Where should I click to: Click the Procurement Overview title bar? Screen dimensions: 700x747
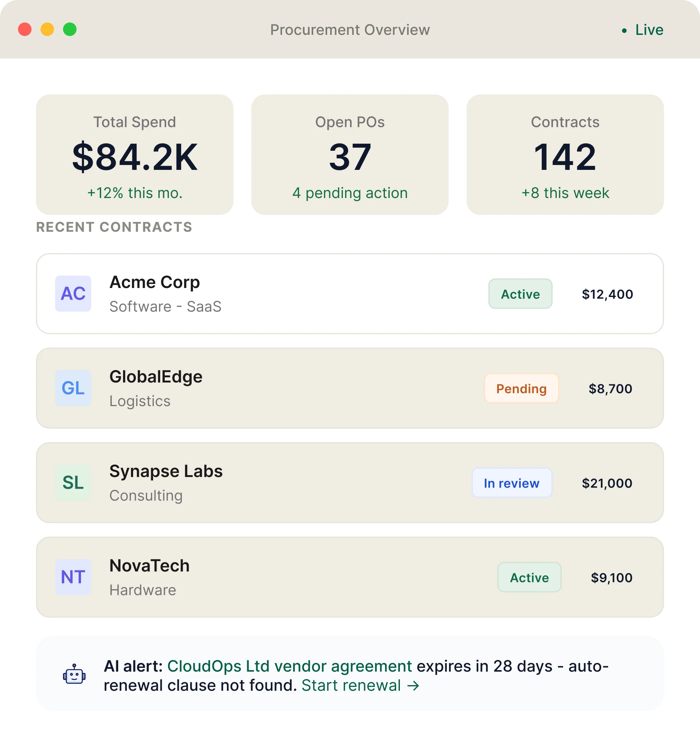click(x=349, y=30)
